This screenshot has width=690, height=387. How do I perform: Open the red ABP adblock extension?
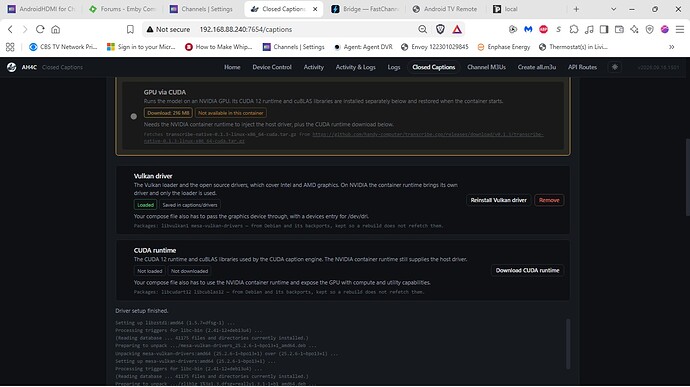(x=543, y=29)
